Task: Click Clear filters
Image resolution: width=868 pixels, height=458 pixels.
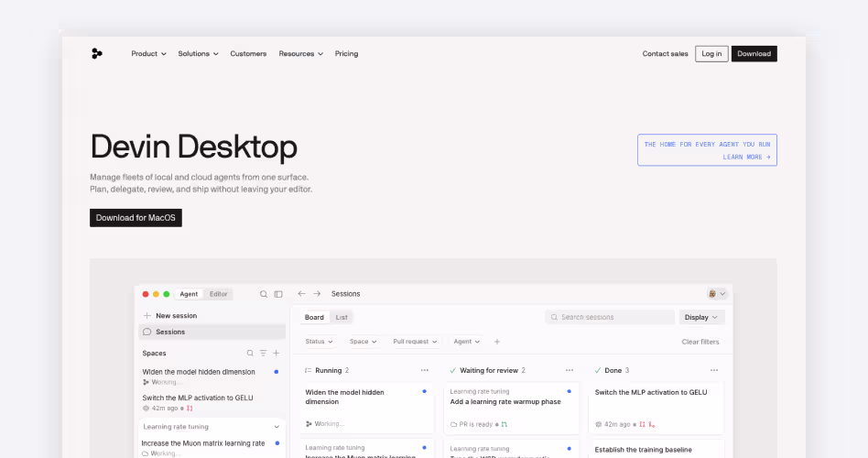Action: 700,342
